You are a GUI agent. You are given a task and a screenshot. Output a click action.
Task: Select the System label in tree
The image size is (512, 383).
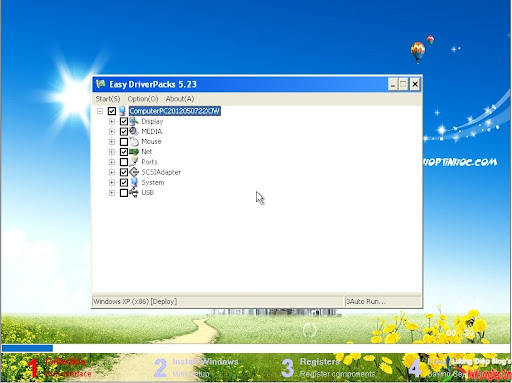click(153, 182)
